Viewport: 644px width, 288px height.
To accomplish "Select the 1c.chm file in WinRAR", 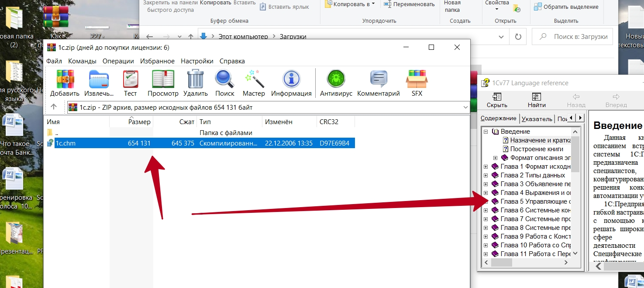I will click(201, 143).
